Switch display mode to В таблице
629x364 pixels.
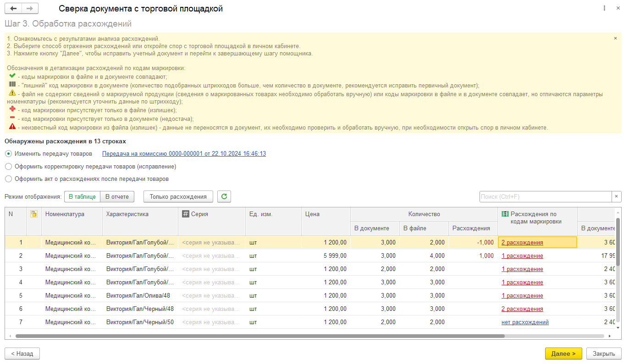click(x=83, y=196)
